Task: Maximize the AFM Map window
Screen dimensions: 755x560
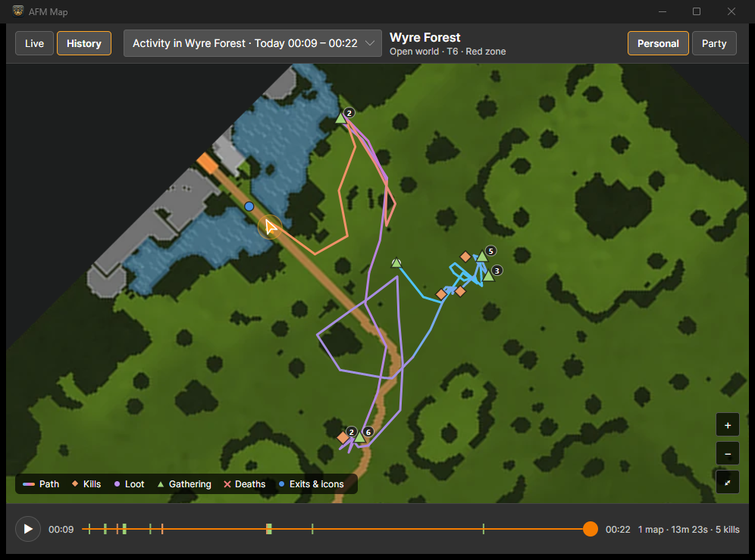Action: [697, 11]
